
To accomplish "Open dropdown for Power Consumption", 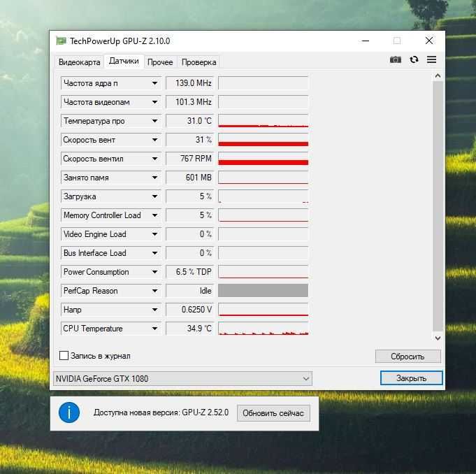I will coord(154,272).
